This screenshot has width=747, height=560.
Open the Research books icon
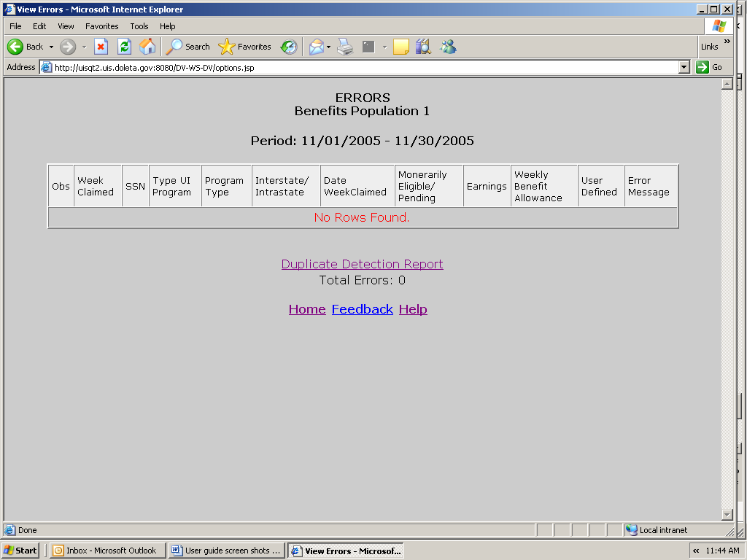click(x=423, y=47)
